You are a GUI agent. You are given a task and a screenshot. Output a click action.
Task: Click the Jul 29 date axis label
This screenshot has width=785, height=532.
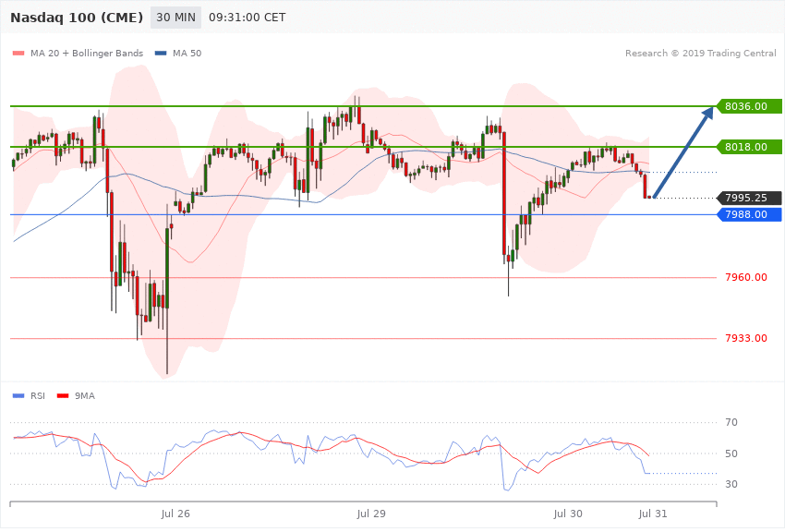(x=371, y=514)
